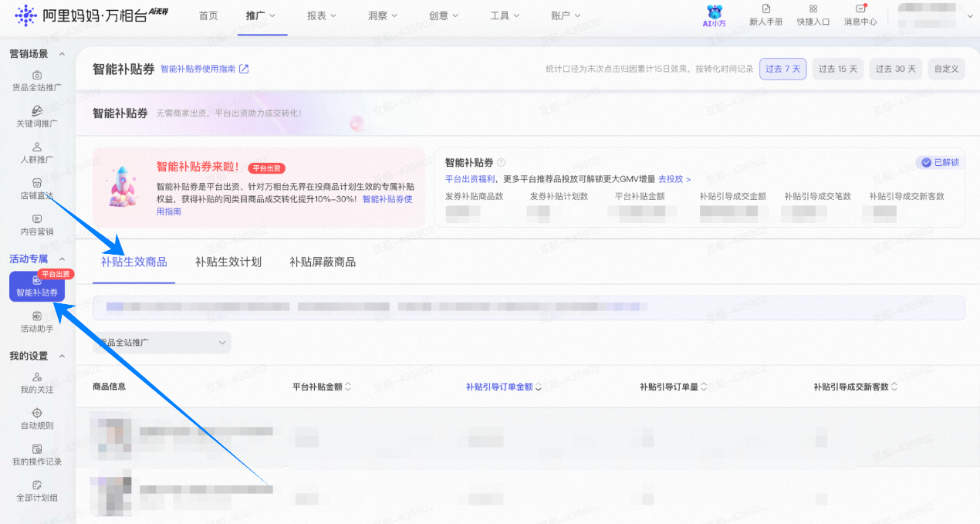This screenshot has width=980, height=524.
Task: Switch to the 补贴生效计划 tab
Action: [228, 262]
